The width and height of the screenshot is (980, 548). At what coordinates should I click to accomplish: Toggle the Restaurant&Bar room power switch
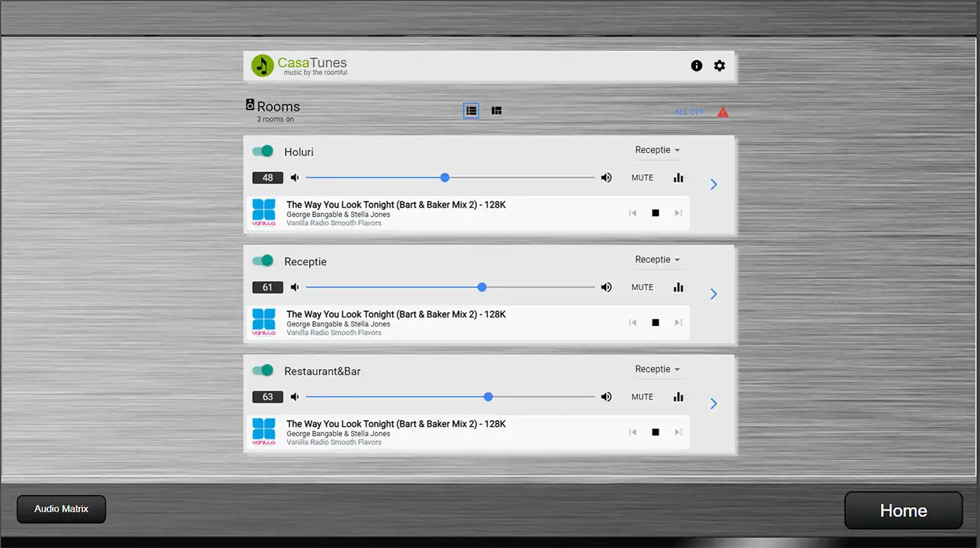[x=263, y=371]
